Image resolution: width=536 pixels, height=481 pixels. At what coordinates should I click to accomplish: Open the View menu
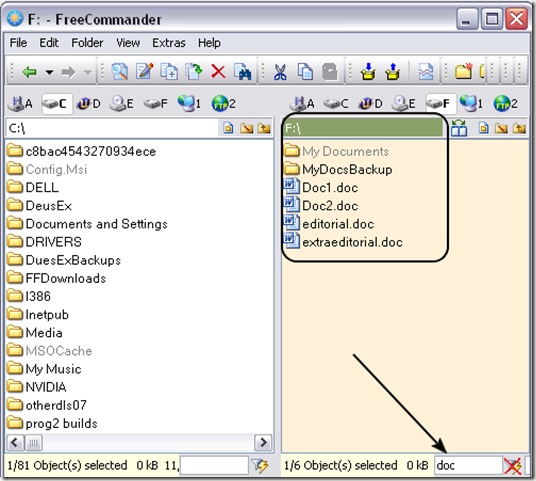point(128,43)
